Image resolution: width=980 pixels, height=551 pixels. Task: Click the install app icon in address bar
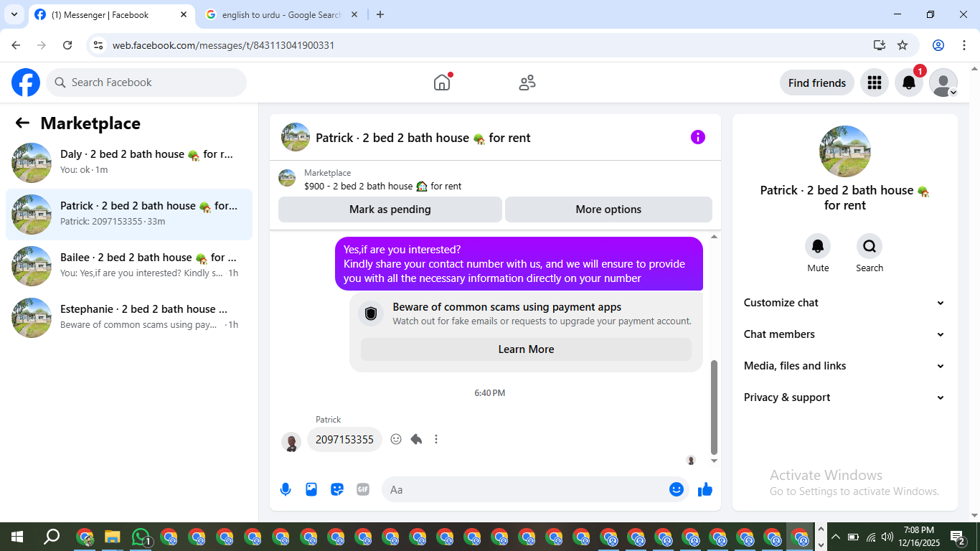(880, 45)
